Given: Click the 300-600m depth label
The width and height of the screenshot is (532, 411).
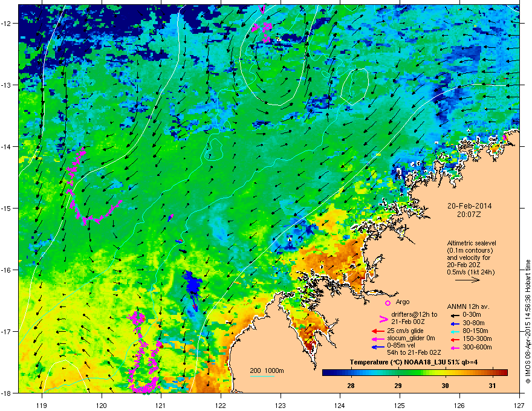Looking at the screenshot, I should pos(477,347).
